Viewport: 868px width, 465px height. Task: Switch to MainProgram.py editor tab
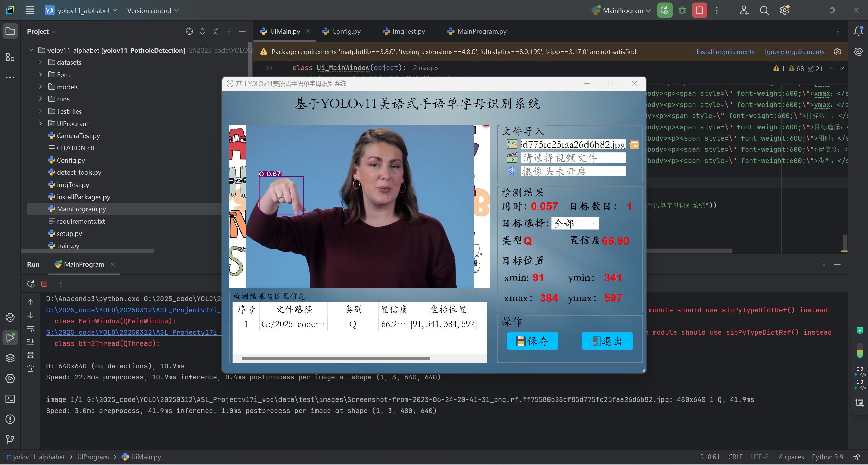click(477, 31)
